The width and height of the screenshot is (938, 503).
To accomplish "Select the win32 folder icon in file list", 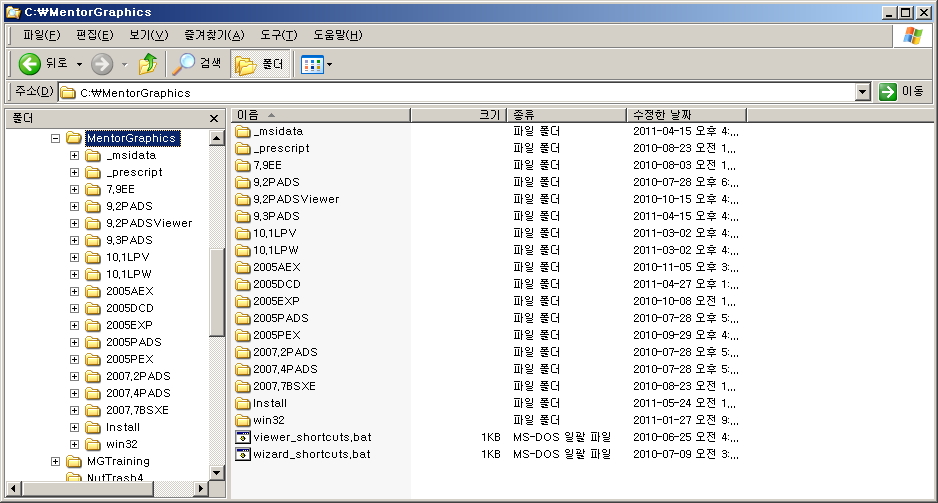I will [x=242, y=420].
